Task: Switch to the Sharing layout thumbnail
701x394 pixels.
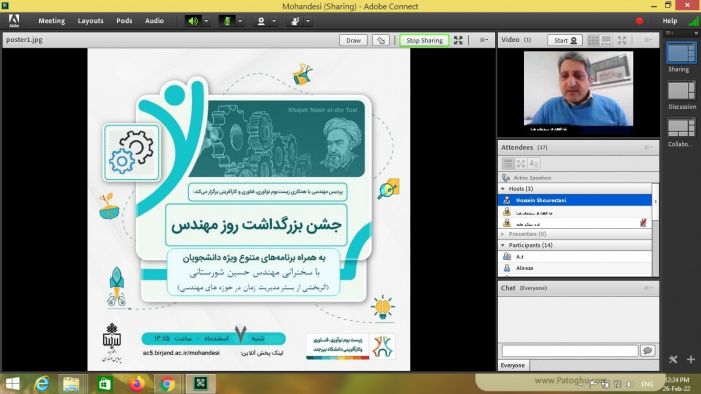Action: [682, 53]
